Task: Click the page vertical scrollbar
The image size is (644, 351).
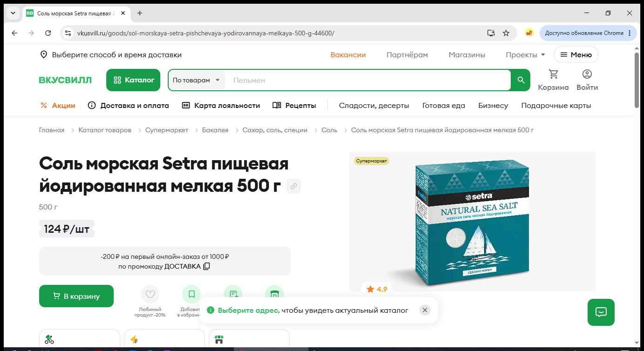Action: tap(637, 80)
